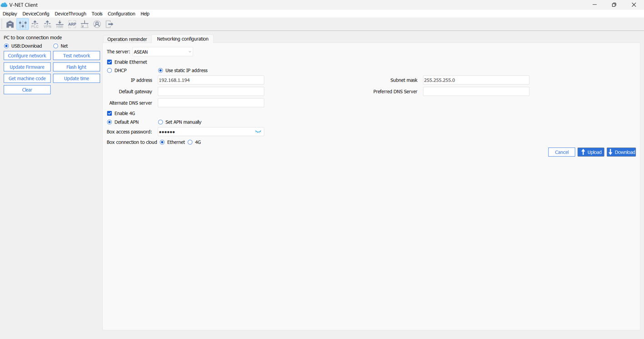Expand the server dropdown showing ASEAN
Viewport: 644px width, 339px height.
click(163, 52)
